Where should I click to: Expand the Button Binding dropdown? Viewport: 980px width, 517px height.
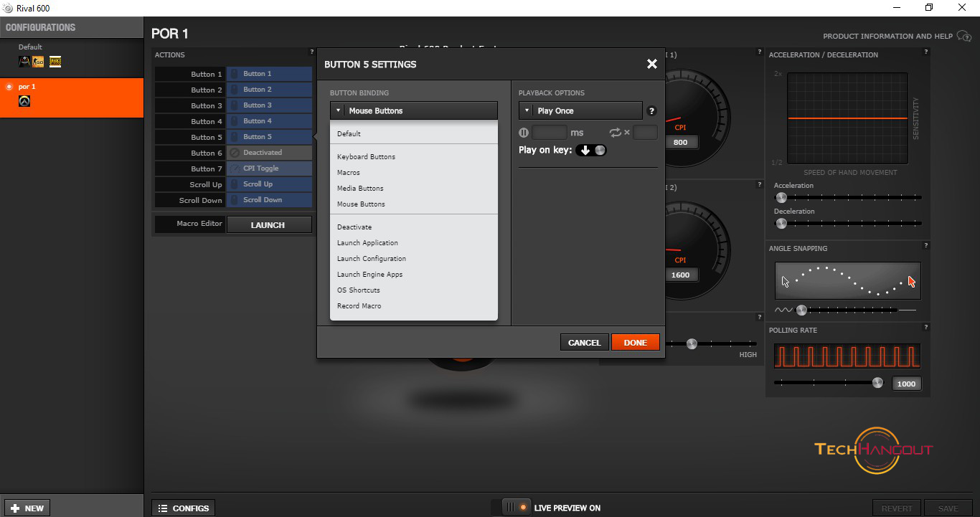tap(414, 110)
